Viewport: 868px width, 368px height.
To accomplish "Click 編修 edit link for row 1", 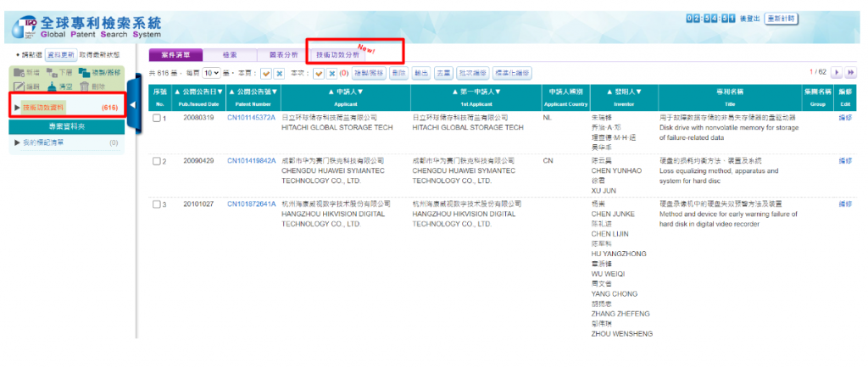I will [x=845, y=118].
